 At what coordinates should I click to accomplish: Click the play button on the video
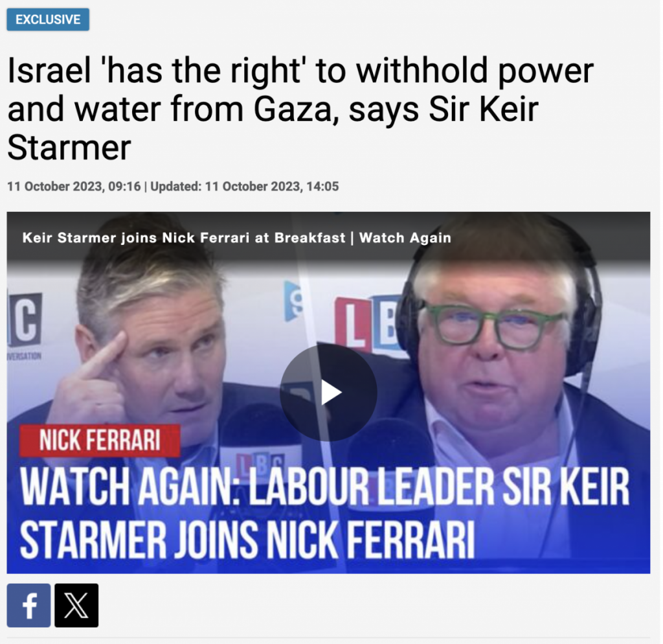coord(328,393)
